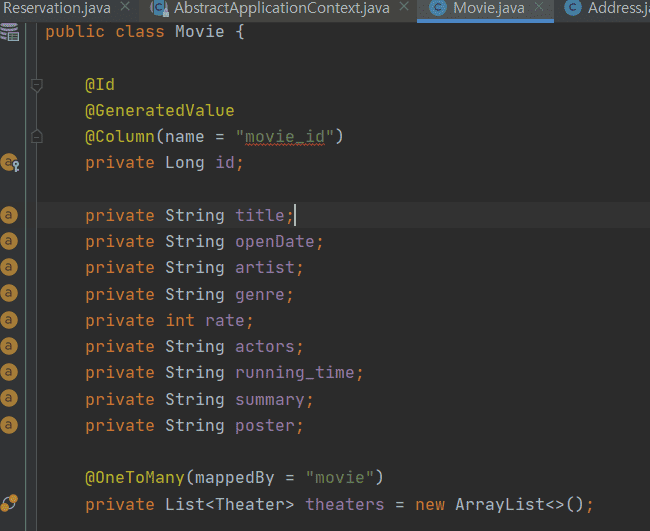
Task: Click gutter icon on the running_time line
Action: click(x=9, y=373)
